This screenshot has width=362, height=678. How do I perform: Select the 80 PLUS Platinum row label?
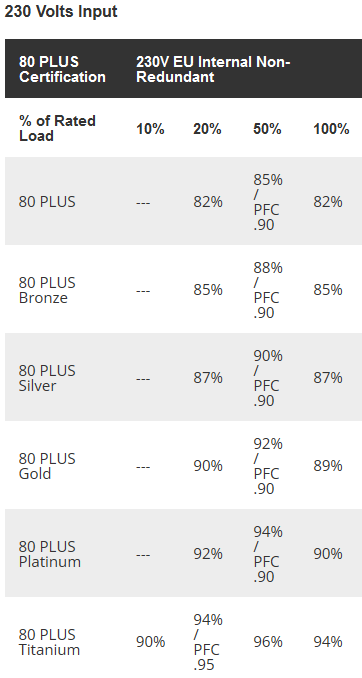50,554
